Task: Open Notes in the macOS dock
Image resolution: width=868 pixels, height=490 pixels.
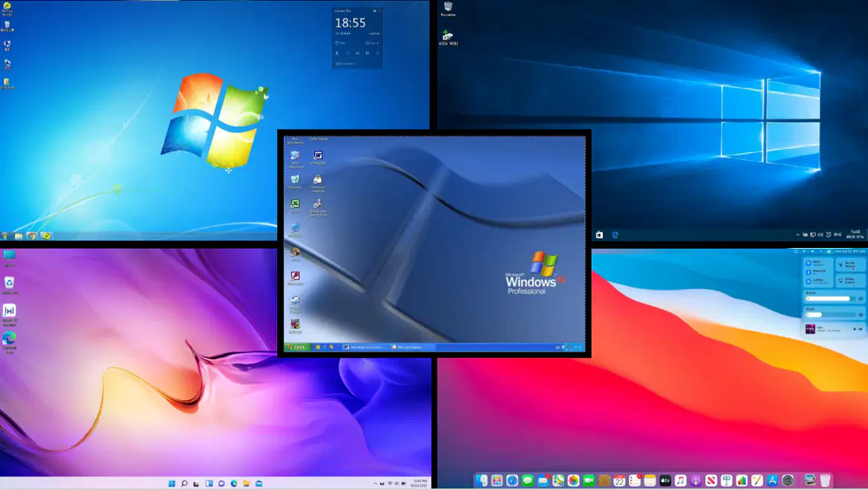Action: click(650, 480)
